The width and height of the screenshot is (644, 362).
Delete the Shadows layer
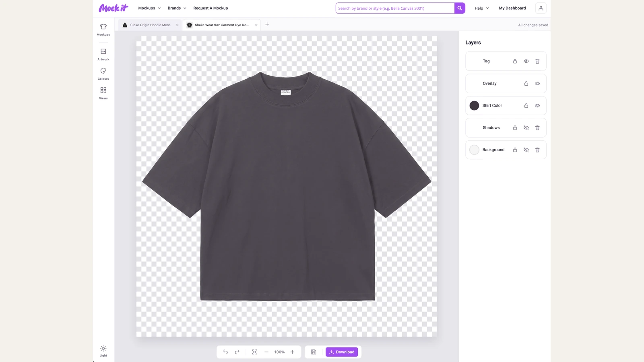tap(537, 128)
